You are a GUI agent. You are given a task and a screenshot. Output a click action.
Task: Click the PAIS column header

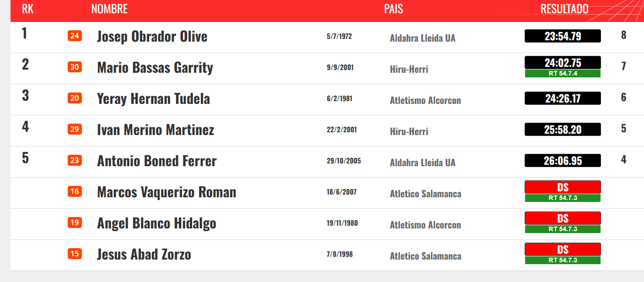click(393, 9)
